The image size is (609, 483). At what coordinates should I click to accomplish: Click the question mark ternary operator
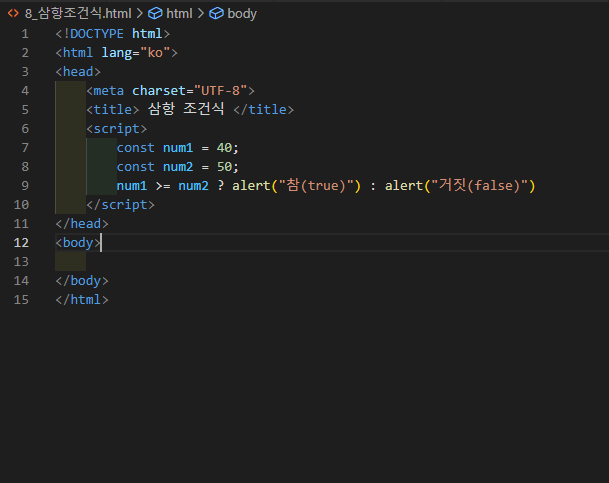(x=221, y=186)
